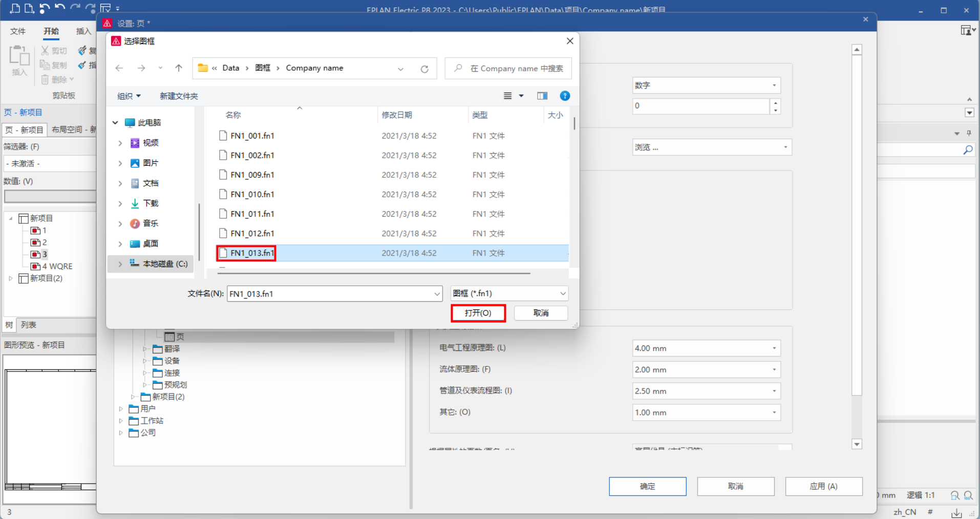Click the zoom 100% magnifier in status bar
Screen dimensions: 980x519
(x=968, y=495)
